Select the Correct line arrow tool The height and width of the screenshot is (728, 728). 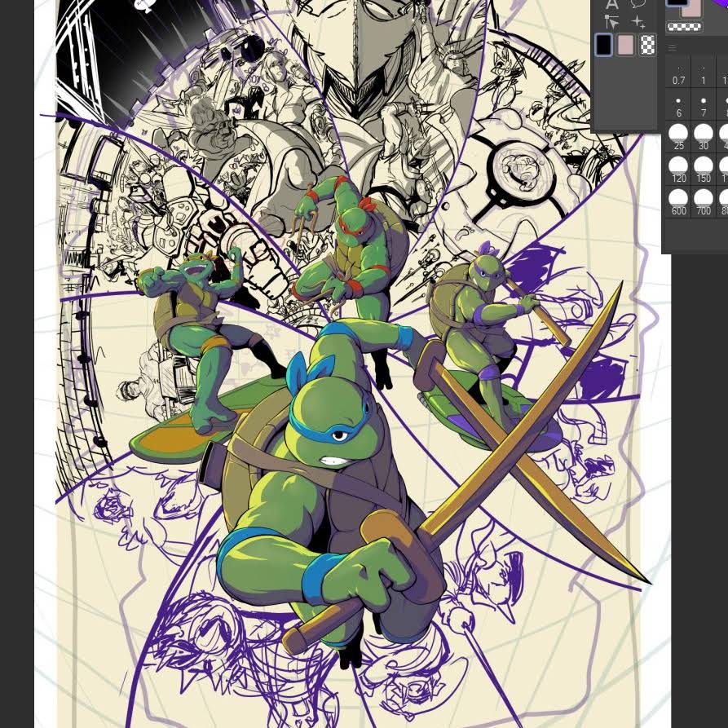[611, 22]
